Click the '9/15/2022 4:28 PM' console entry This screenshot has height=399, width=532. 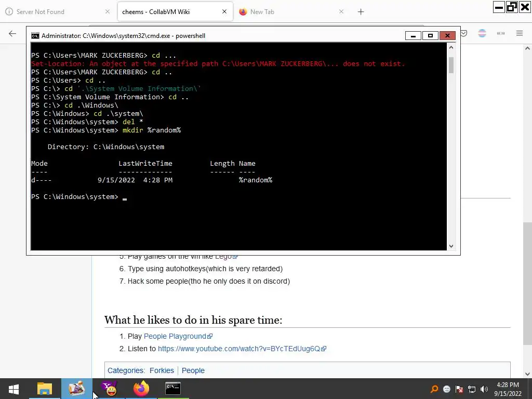[135, 180]
